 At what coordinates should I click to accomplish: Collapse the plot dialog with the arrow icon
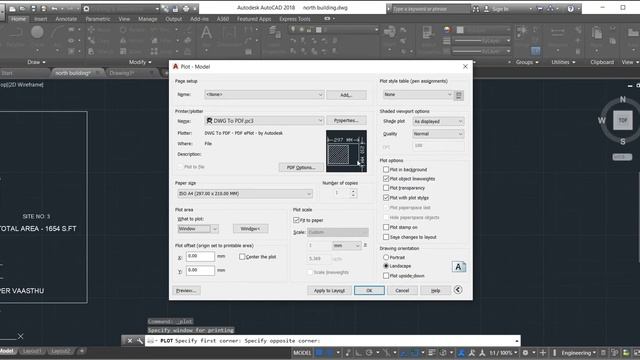point(458,290)
